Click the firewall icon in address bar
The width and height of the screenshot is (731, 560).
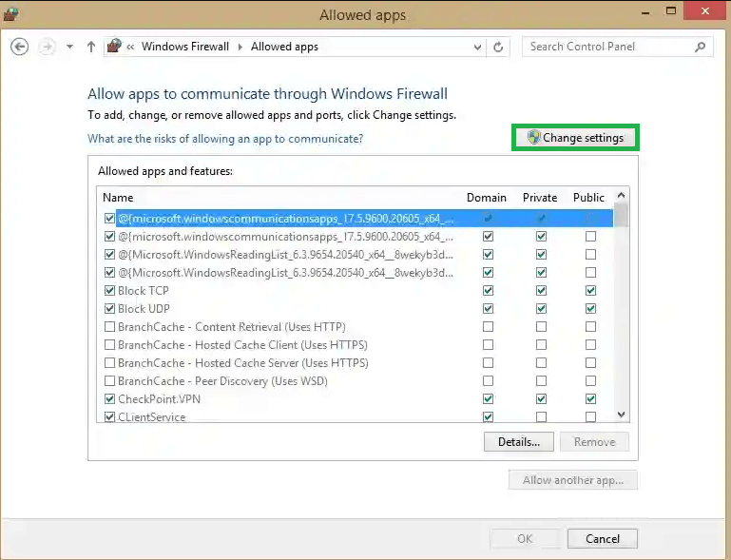point(114,47)
